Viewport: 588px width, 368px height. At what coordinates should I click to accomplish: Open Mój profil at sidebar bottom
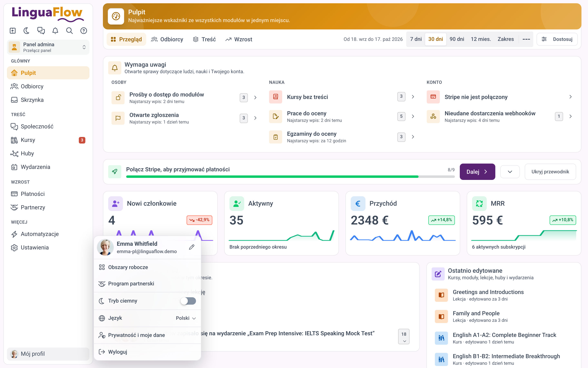(48, 354)
